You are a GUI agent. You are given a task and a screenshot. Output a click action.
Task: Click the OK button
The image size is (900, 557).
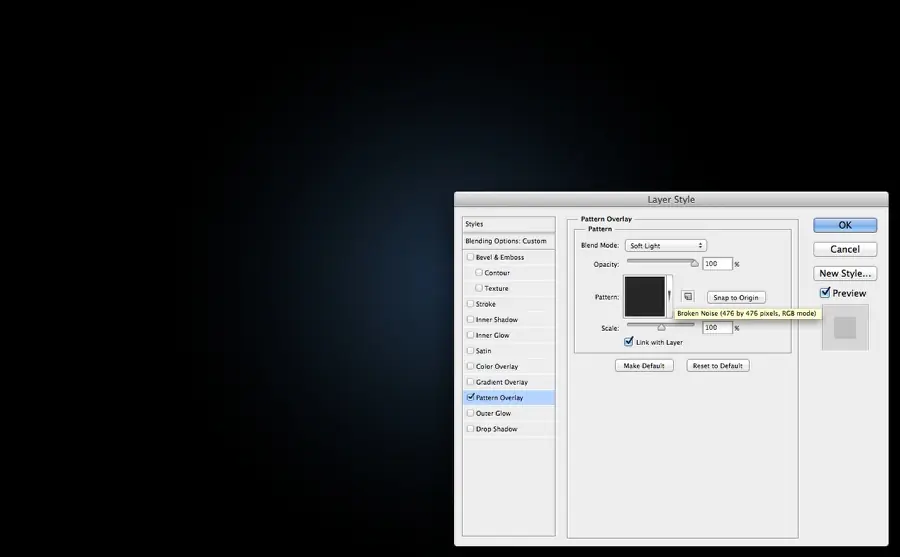845,225
